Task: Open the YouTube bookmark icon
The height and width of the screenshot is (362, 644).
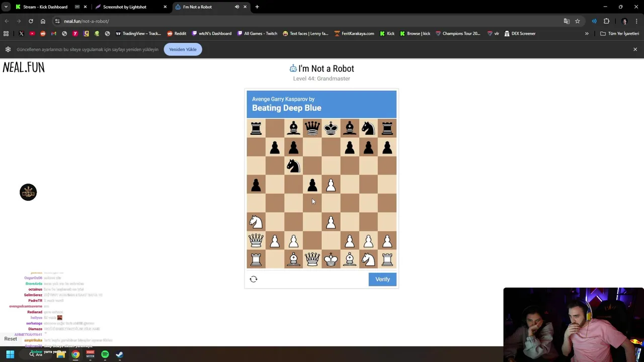Action: (32, 34)
